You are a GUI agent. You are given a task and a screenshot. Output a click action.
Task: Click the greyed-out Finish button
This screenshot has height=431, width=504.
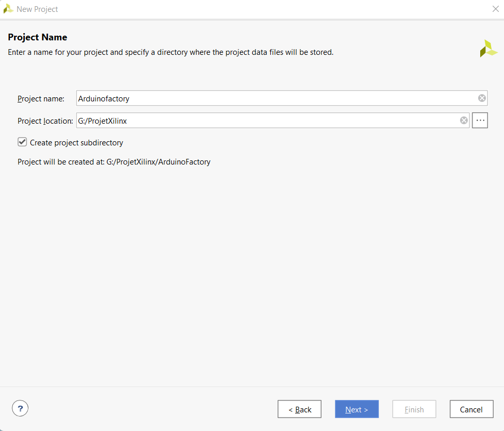pyautogui.click(x=414, y=409)
